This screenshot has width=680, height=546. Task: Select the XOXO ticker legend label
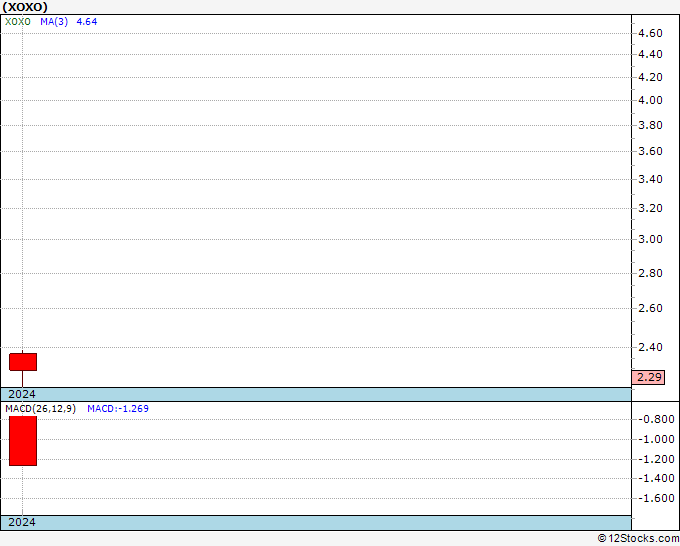[x=18, y=22]
